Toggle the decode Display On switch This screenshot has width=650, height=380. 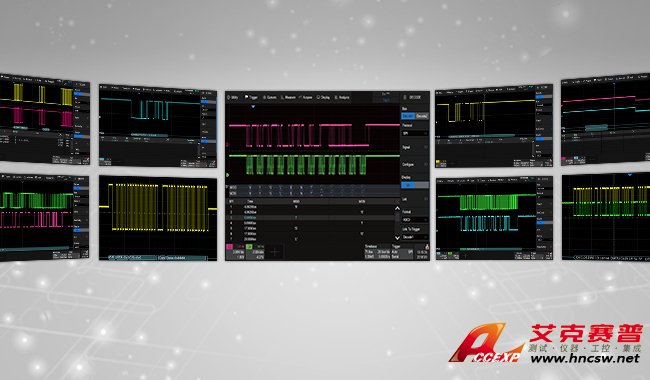pyautogui.click(x=415, y=185)
